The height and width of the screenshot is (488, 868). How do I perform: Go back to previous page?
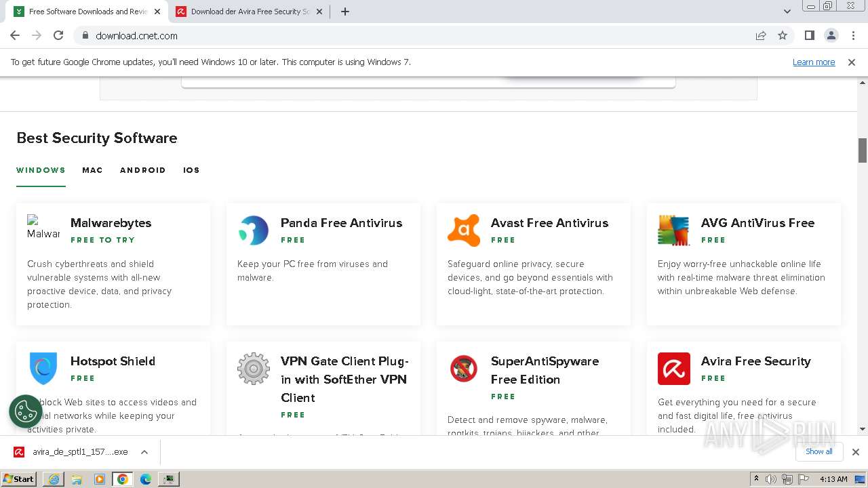click(15, 35)
